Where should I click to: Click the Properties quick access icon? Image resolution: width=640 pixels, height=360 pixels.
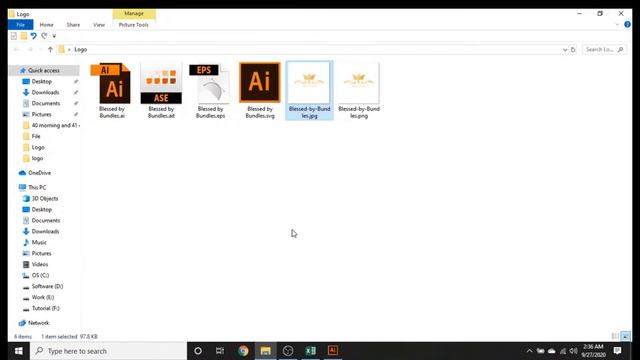[x=14, y=36]
